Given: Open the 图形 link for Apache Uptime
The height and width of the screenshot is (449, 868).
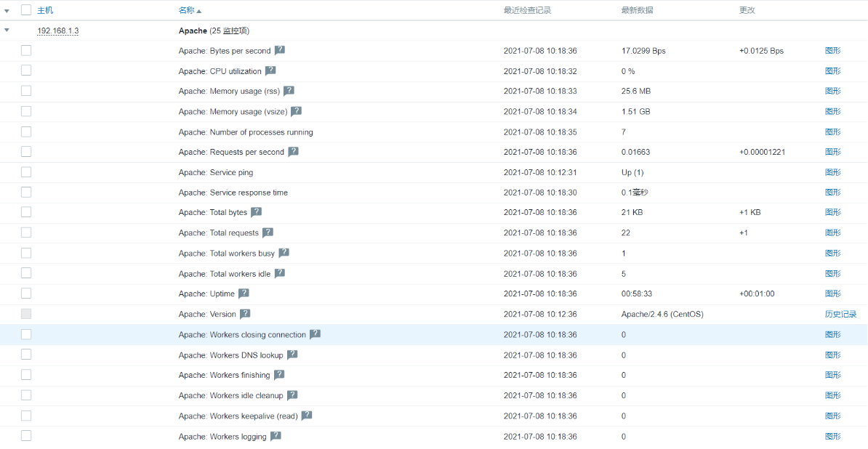Looking at the screenshot, I should (x=832, y=294).
